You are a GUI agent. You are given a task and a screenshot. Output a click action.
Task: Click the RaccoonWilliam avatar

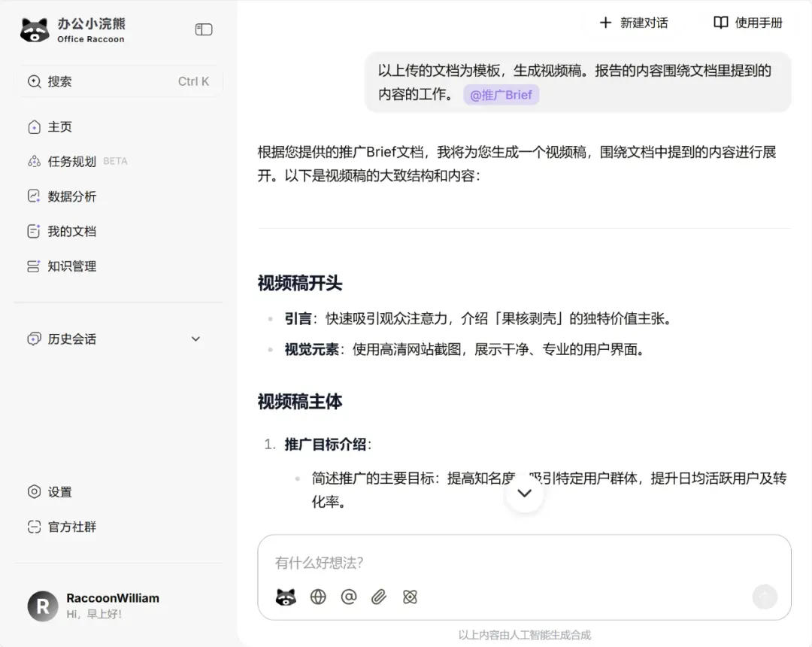pyautogui.click(x=42, y=606)
